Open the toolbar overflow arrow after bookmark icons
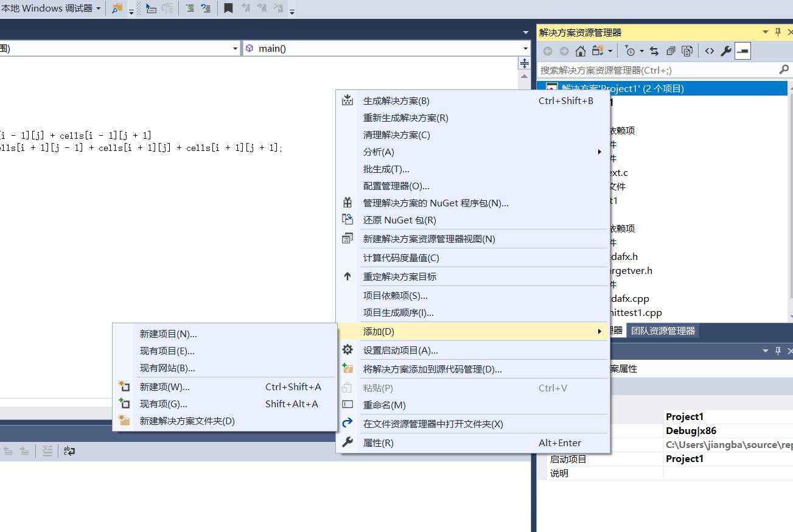The width and height of the screenshot is (793, 532). pos(292,11)
